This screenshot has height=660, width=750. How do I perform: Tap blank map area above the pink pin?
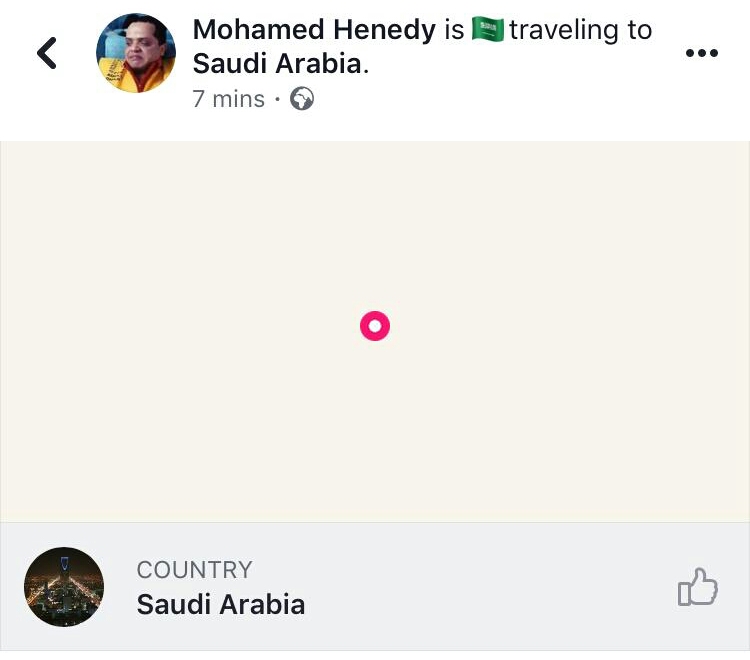tap(375, 220)
